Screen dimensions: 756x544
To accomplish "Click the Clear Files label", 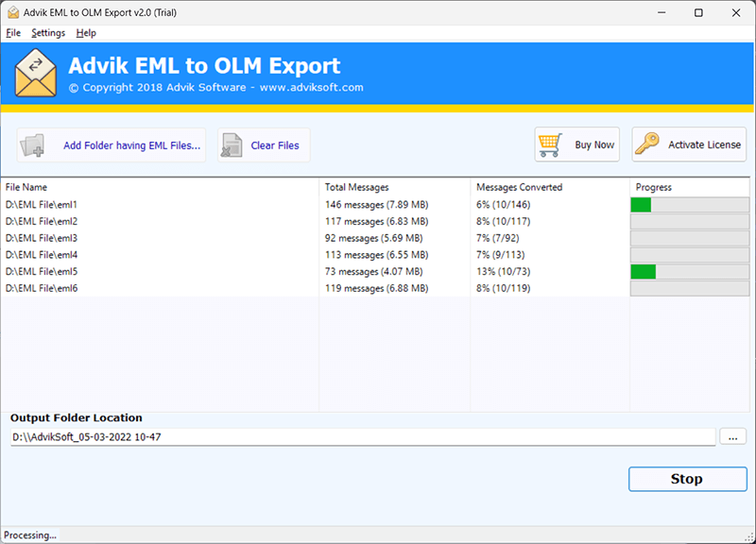I will click(275, 145).
